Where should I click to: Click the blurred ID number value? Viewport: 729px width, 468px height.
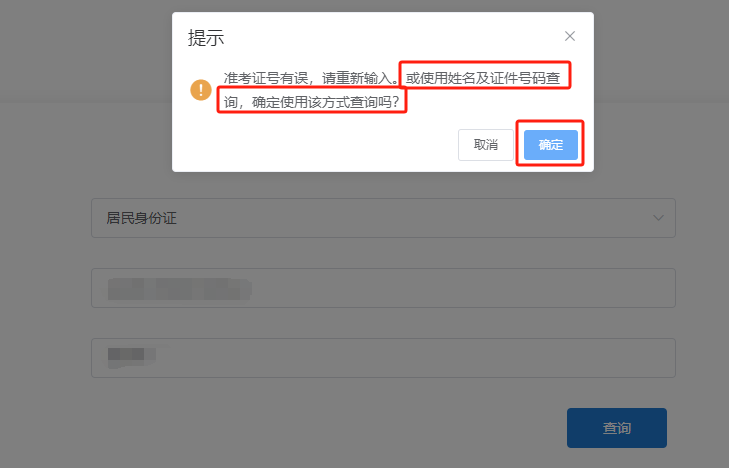click(179, 289)
